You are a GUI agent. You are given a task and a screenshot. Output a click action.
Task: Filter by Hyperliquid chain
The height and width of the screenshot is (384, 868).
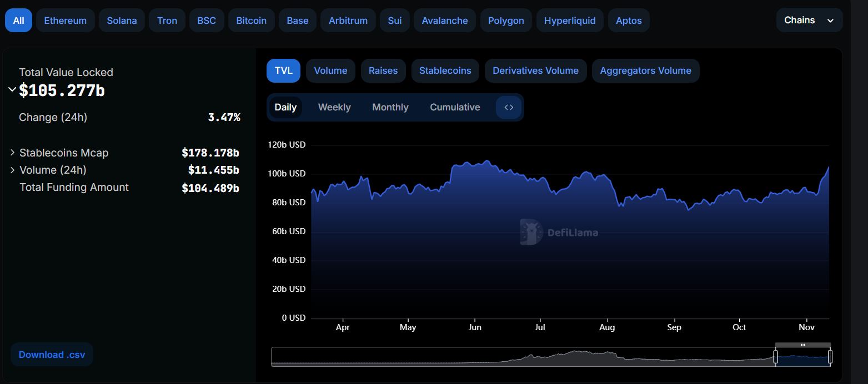[570, 21]
